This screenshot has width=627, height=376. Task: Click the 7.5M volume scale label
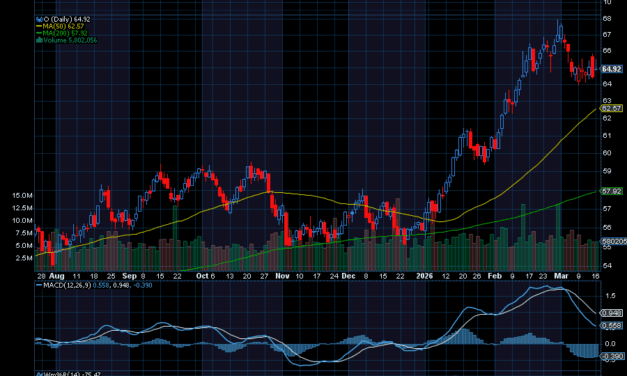[x=24, y=233]
